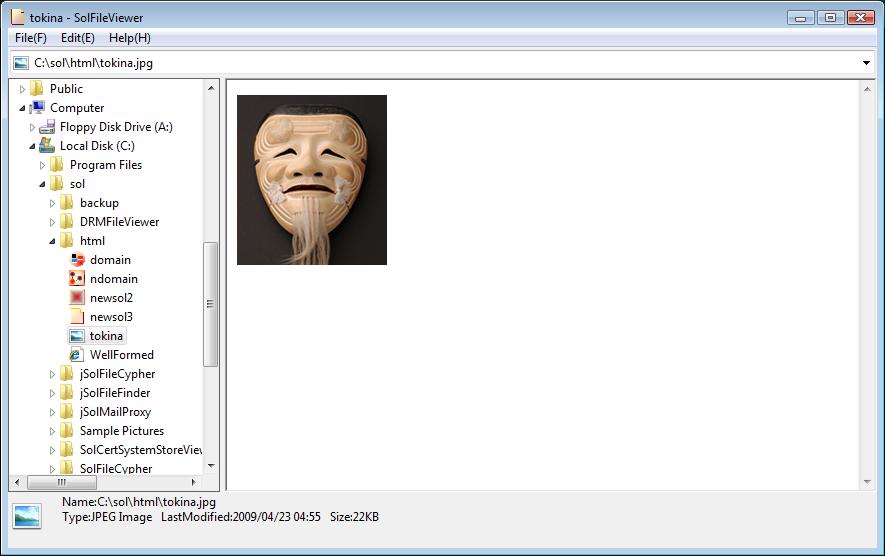Open the address path dropdown arrow
This screenshot has height=556, width=885.
(x=866, y=63)
